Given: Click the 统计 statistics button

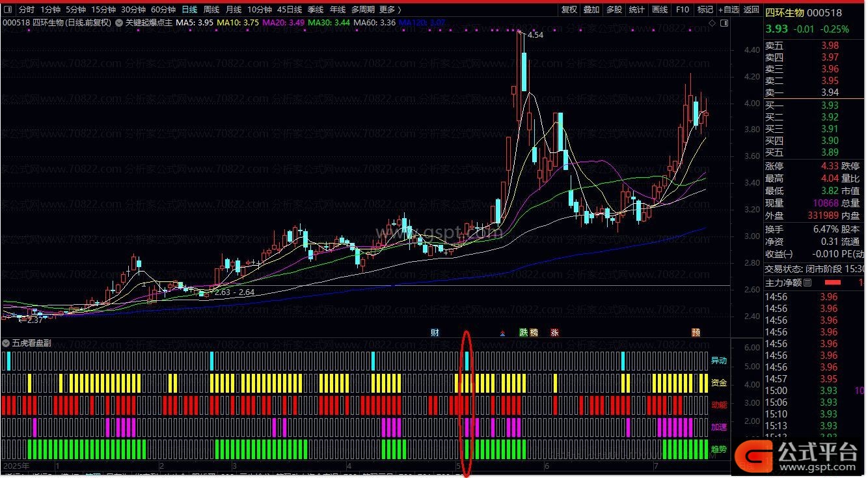Looking at the screenshot, I should tap(637, 10).
